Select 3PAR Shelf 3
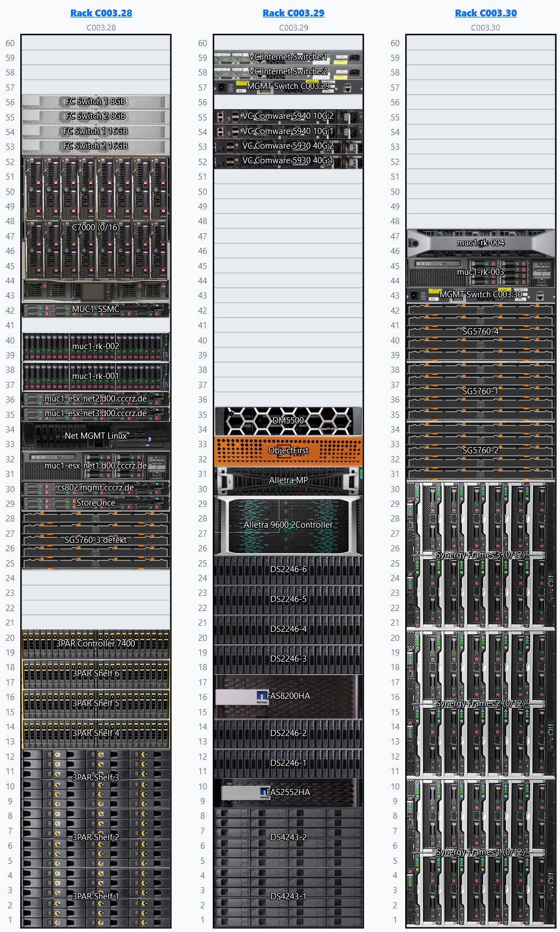560x932 pixels. [x=96, y=778]
